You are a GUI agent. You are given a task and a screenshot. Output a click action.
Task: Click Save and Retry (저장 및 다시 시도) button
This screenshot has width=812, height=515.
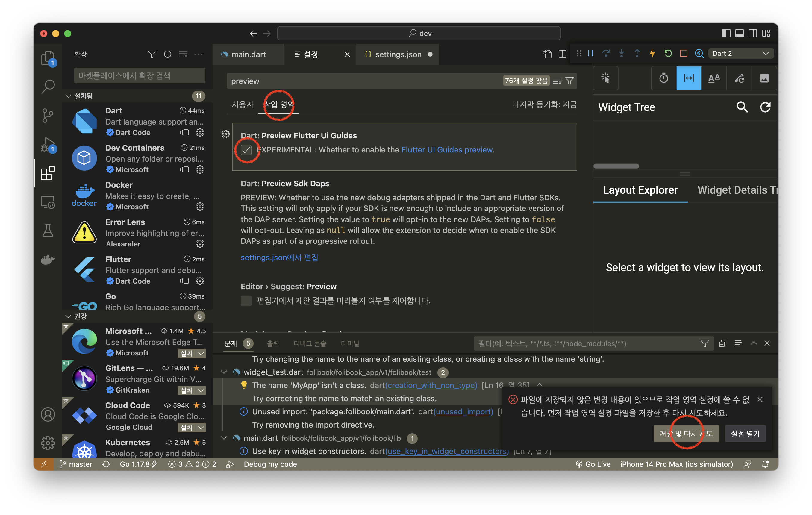click(686, 433)
